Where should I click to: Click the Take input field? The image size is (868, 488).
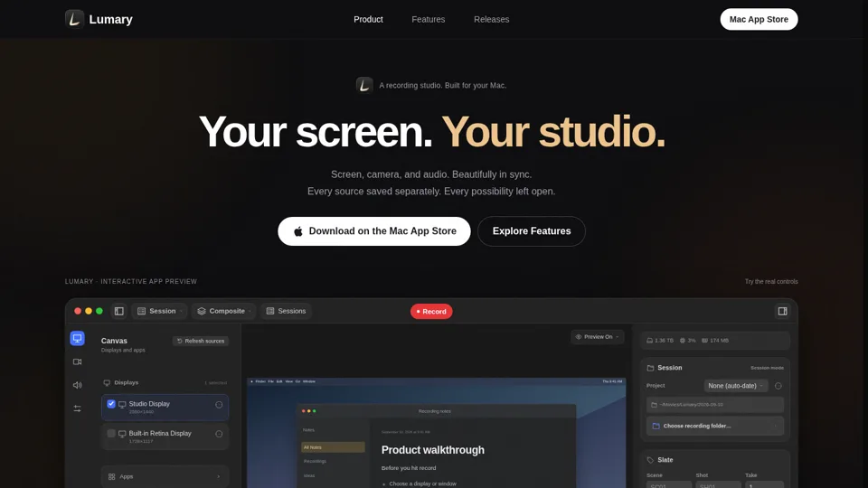point(764,485)
